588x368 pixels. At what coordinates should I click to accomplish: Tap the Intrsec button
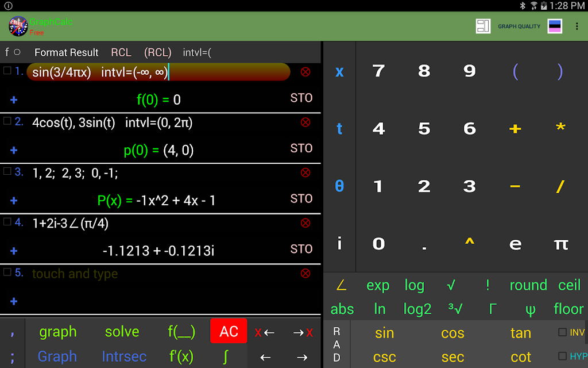point(124,356)
